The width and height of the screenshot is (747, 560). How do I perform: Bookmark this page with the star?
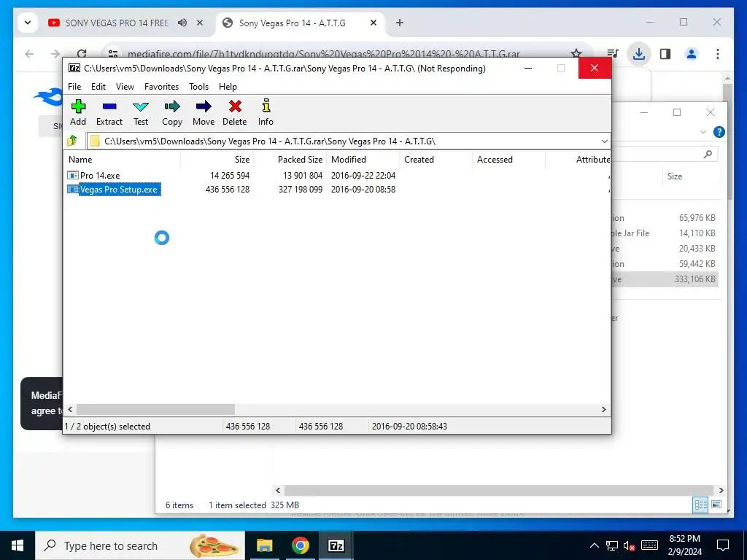576,53
